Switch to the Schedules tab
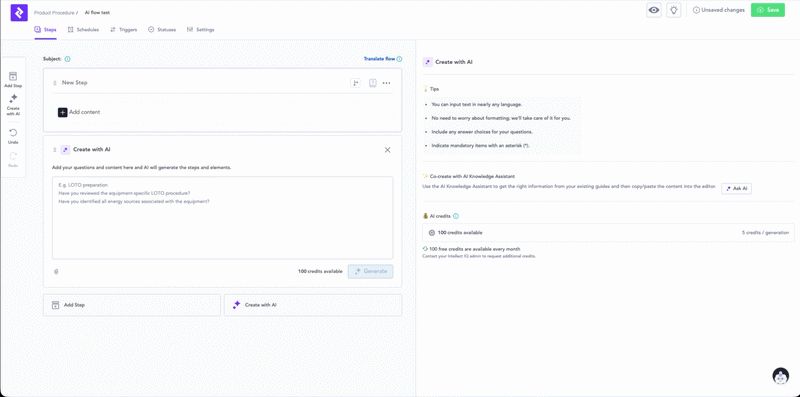800x397 pixels. click(83, 30)
